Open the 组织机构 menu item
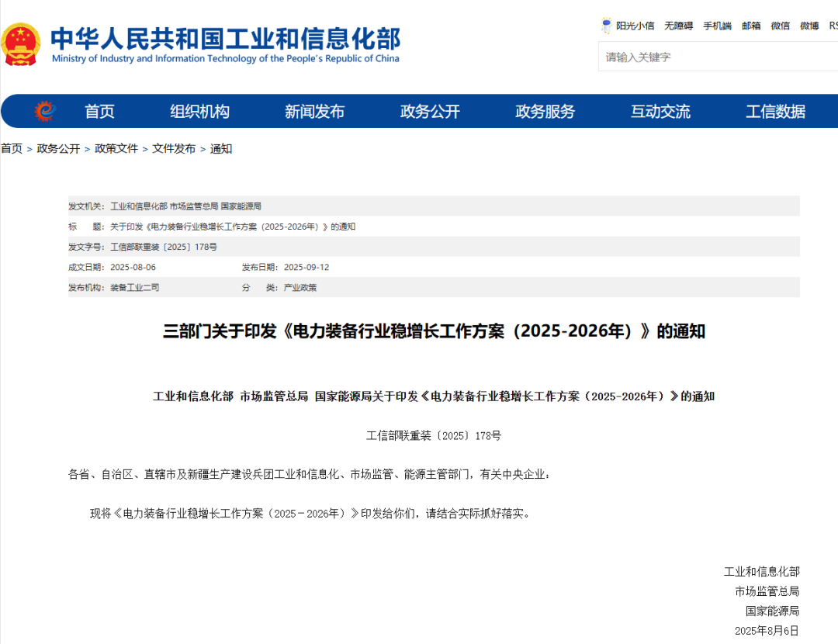 point(200,111)
